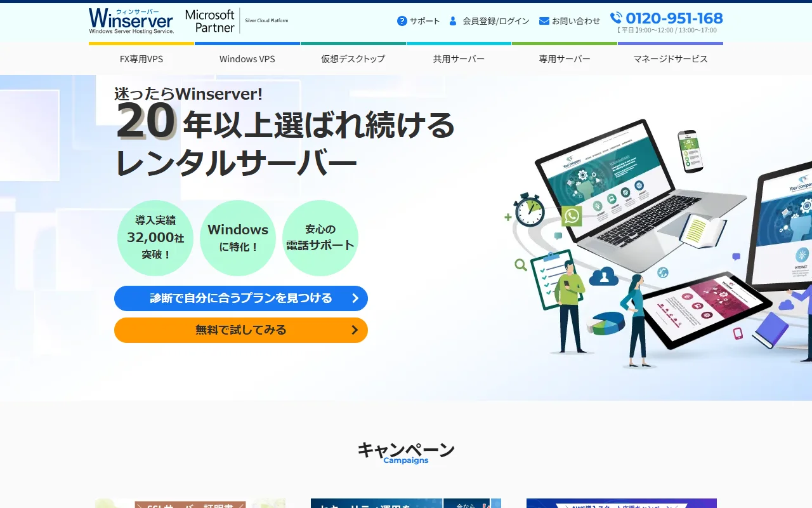The height and width of the screenshot is (508, 812).
Task: Click the Silver Cloud Platform text
Action: point(266,21)
